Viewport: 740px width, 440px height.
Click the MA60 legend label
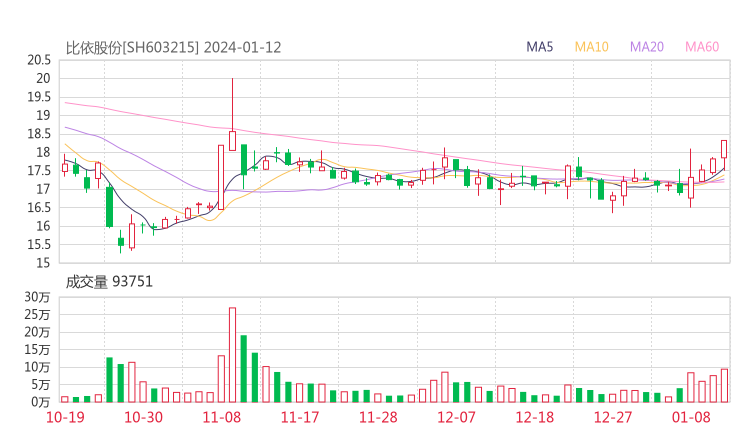[x=702, y=47]
